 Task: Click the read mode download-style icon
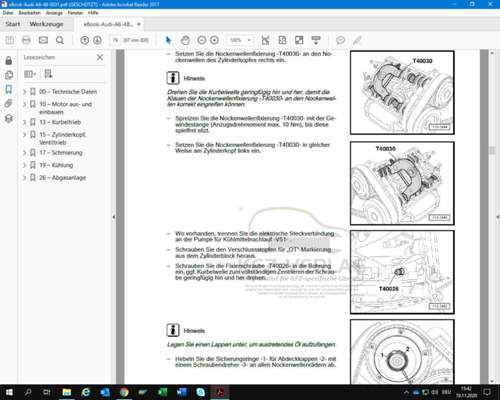[316, 40]
